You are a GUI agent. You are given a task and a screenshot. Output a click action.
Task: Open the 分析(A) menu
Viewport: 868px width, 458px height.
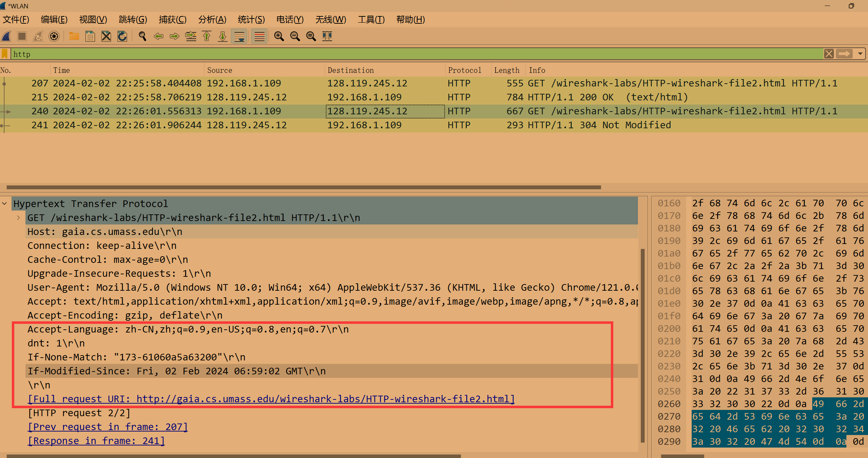212,20
